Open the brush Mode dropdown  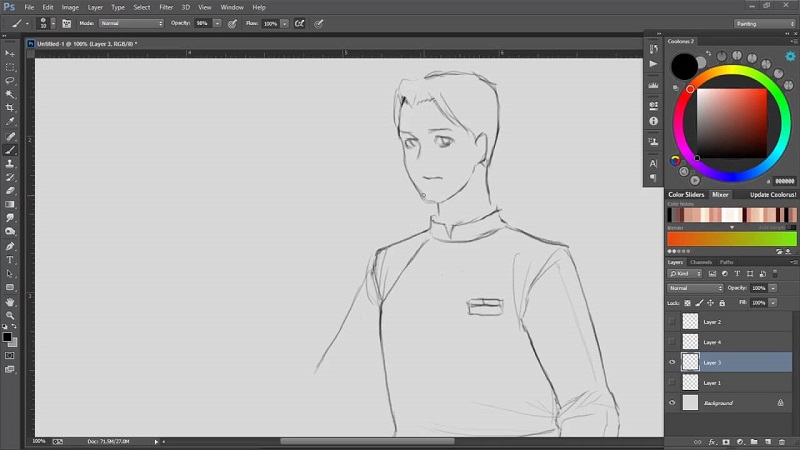pyautogui.click(x=131, y=23)
